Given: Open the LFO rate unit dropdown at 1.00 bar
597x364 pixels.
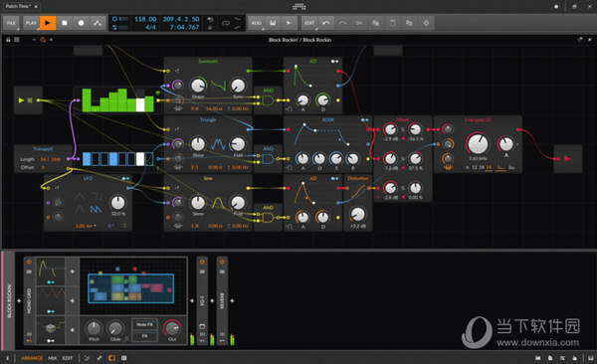Looking at the screenshot, I should [86, 226].
